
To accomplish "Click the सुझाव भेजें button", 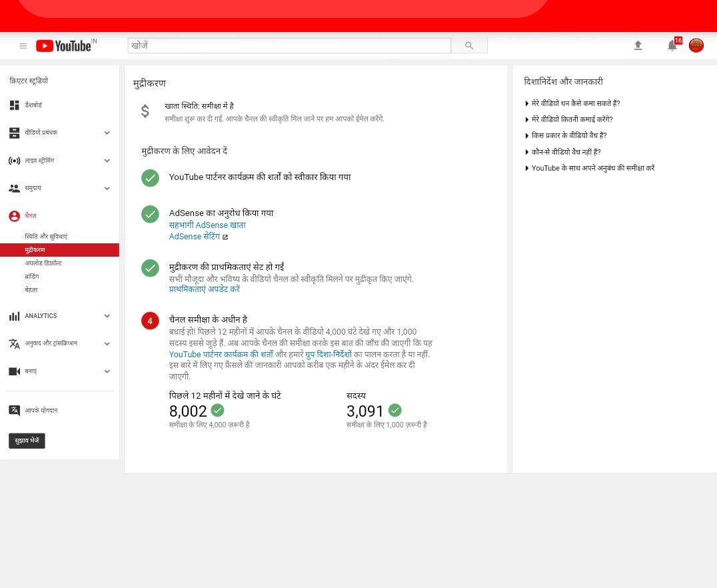I will coord(27,441).
